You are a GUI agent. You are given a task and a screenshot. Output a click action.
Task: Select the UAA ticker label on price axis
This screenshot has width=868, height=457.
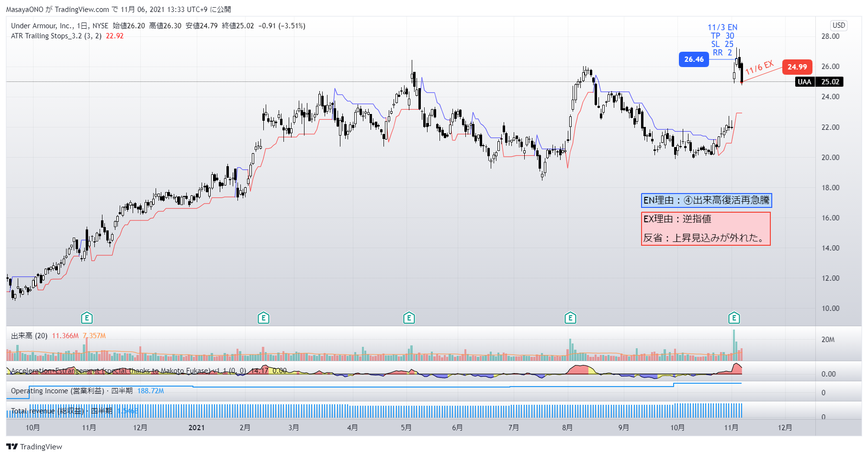[x=804, y=82]
